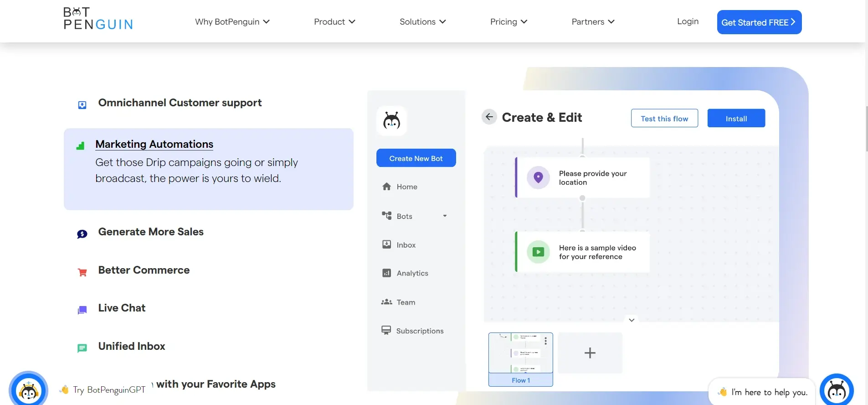Click the 'I'm here to help you' bubble
The height and width of the screenshot is (405, 868).
click(763, 392)
